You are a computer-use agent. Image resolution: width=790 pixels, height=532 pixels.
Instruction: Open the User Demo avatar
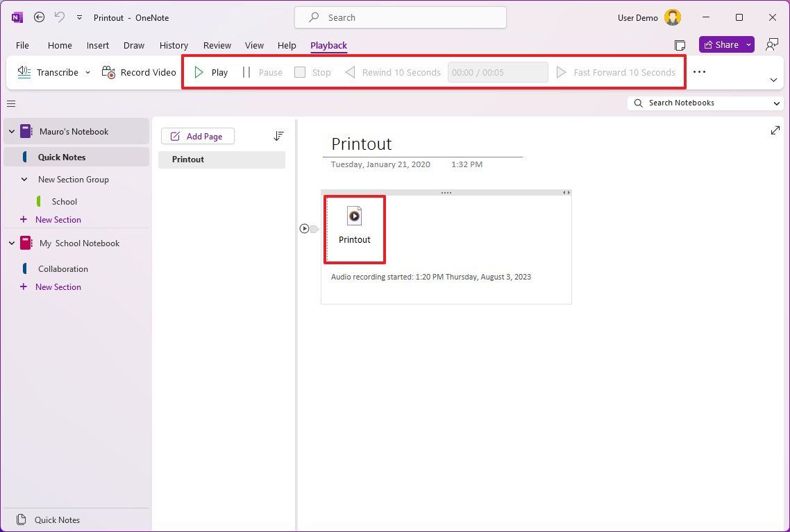[672, 17]
